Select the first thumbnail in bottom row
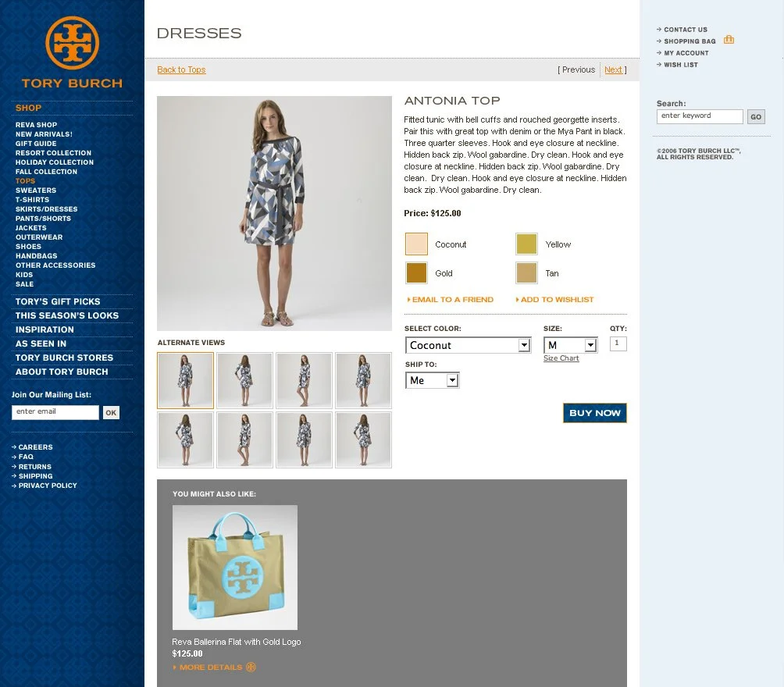This screenshot has height=687, width=784. point(186,440)
